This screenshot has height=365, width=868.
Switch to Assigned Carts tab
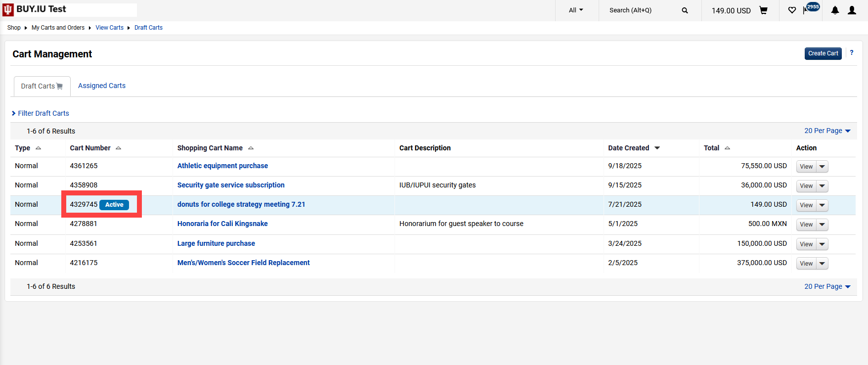pyautogui.click(x=102, y=86)
